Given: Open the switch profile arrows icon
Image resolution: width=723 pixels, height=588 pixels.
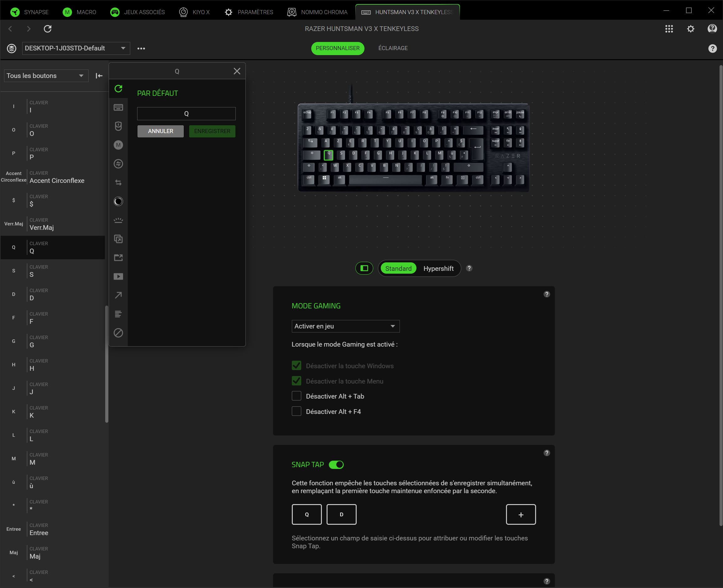Looking at the screenshot, I should click(118, 183).
